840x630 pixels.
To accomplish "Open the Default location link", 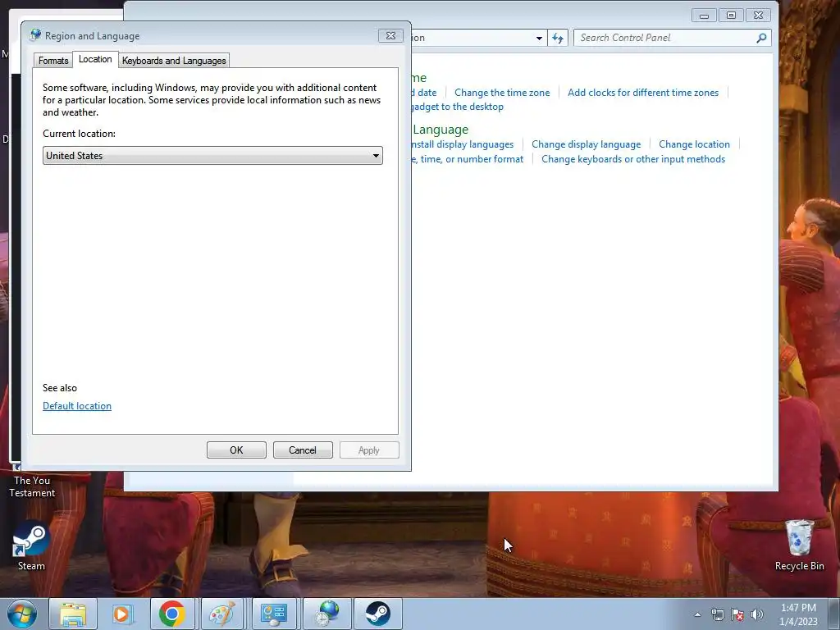I will pyautogui.click(x=77, y=406).
